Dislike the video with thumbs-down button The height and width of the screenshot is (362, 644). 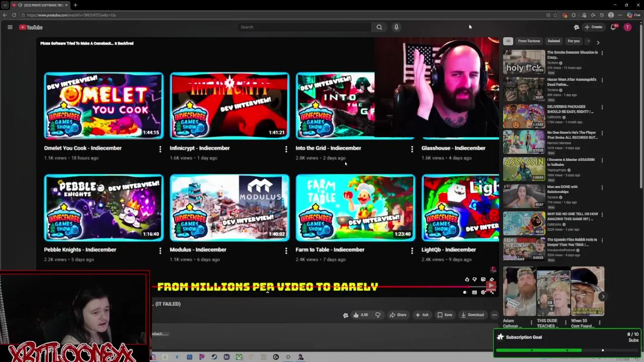pyautogui.click(x=378, y=315)
